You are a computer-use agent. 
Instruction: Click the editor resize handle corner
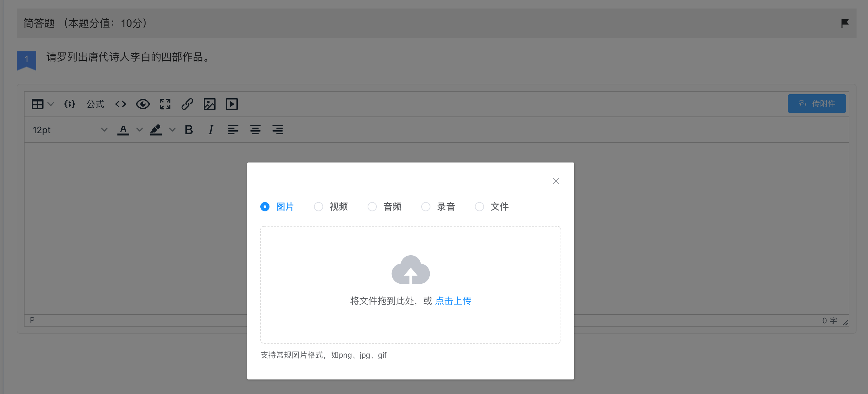click(845, 323)
